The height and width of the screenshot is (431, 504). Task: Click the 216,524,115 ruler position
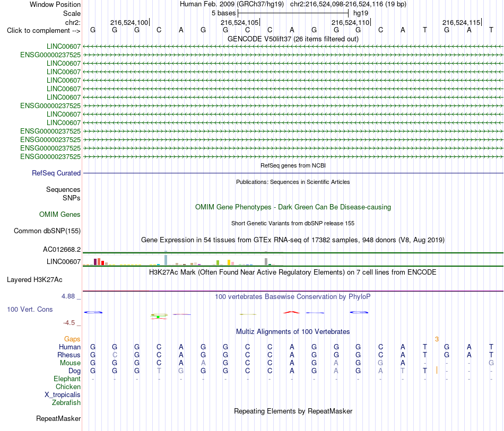click(x=461, y=22)
